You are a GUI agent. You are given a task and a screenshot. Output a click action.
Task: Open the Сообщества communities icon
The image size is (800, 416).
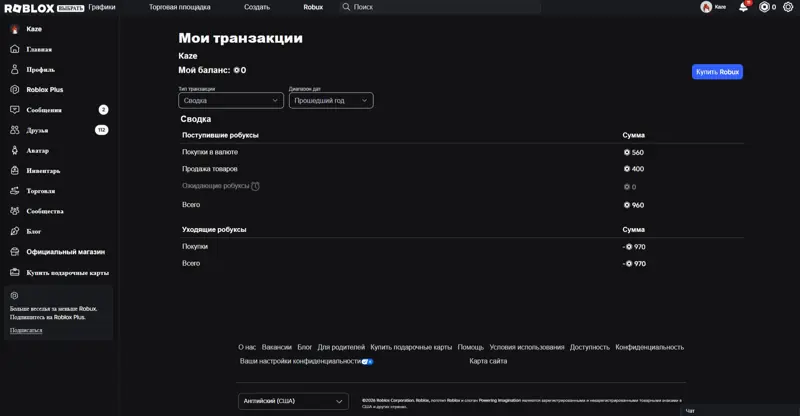pyautogui.click(x=15, y=211)
